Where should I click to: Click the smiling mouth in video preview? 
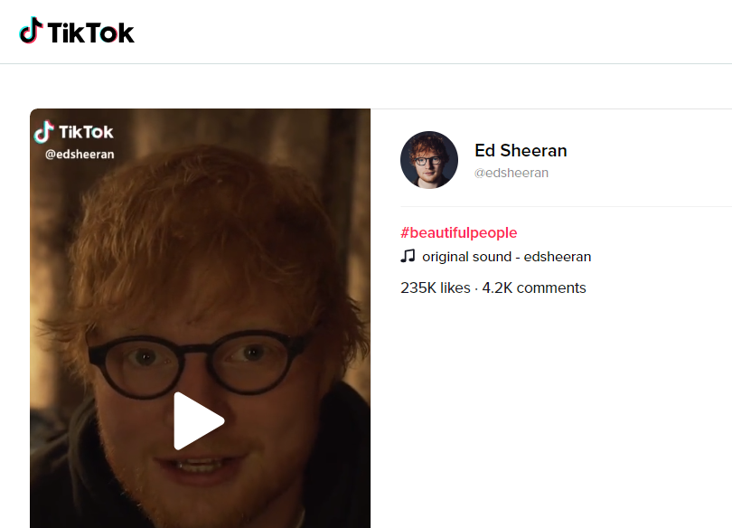coord(202,468)
